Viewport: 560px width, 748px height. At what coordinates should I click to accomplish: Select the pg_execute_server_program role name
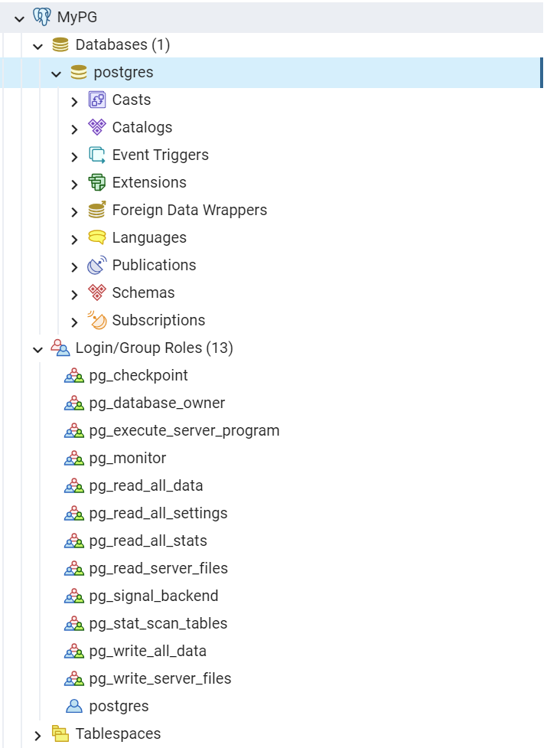click(184, 431)
